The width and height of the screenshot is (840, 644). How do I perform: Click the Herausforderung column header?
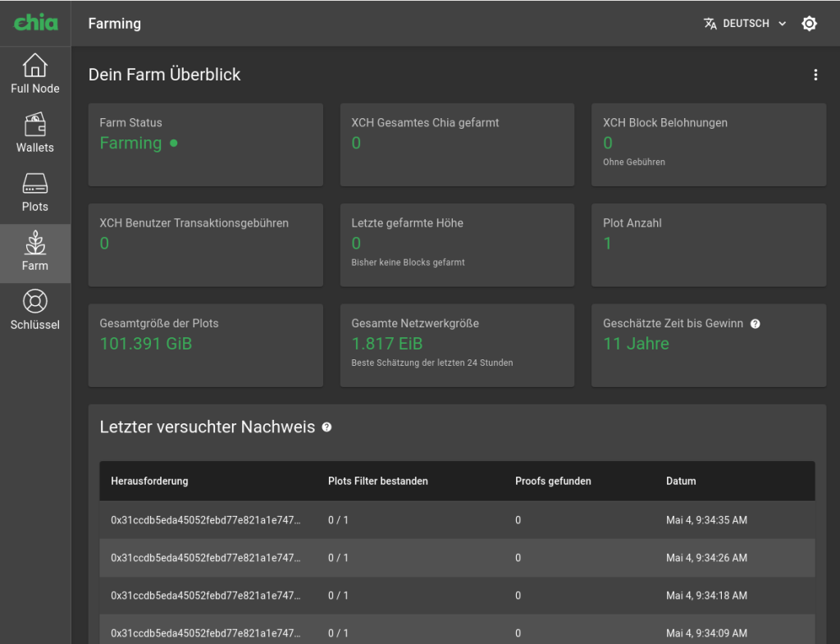[149, 481]
